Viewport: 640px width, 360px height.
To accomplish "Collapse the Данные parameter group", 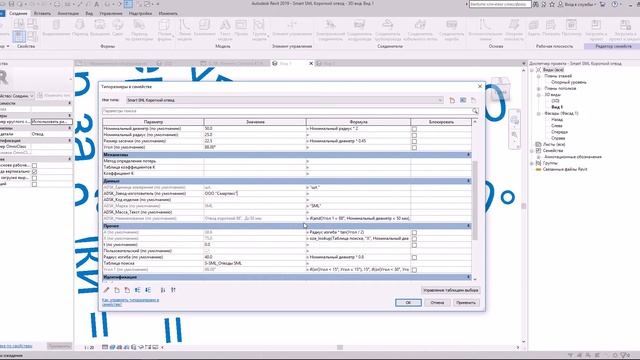I will coord(468,181).
